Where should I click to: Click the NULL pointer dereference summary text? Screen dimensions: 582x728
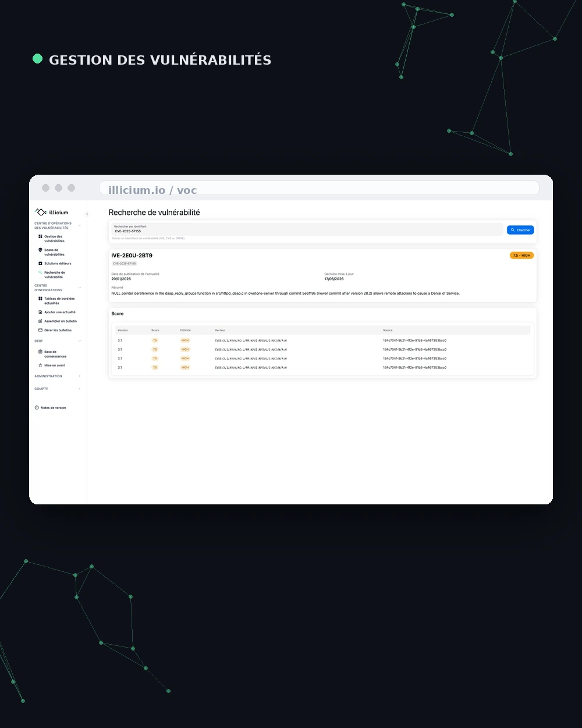point(285,294)
